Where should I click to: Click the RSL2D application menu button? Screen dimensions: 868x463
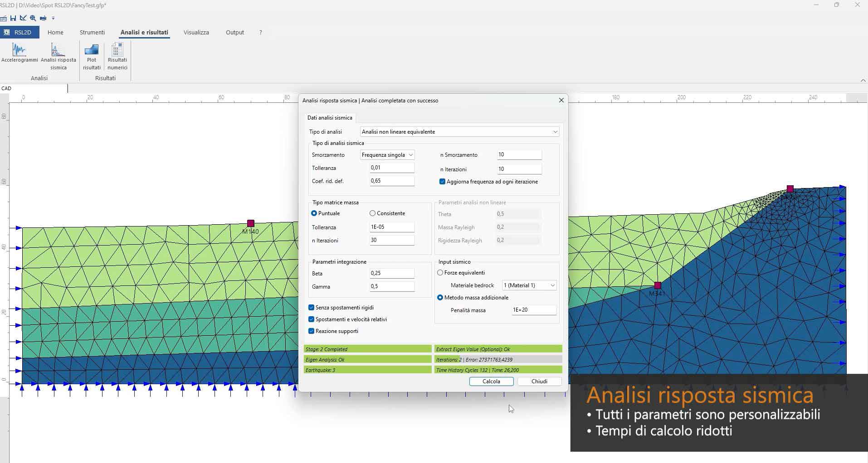pos(18,32)
